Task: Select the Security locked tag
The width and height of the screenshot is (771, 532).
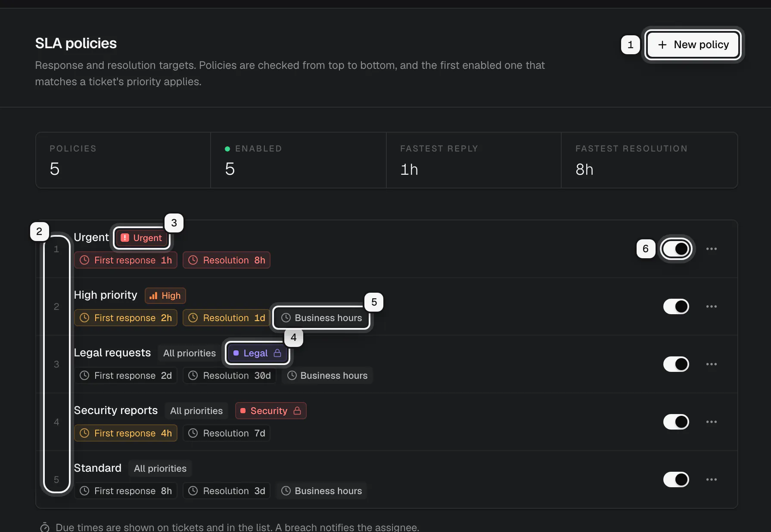Action: [270, 411]
